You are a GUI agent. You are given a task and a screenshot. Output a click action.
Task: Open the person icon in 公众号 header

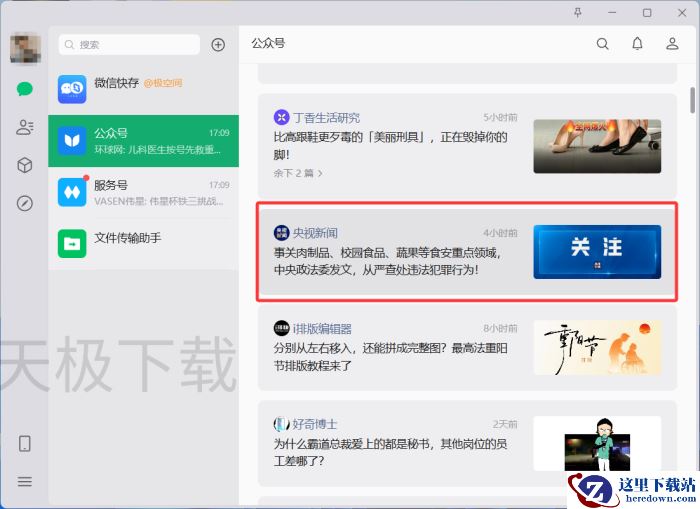[x=672, y=43]
